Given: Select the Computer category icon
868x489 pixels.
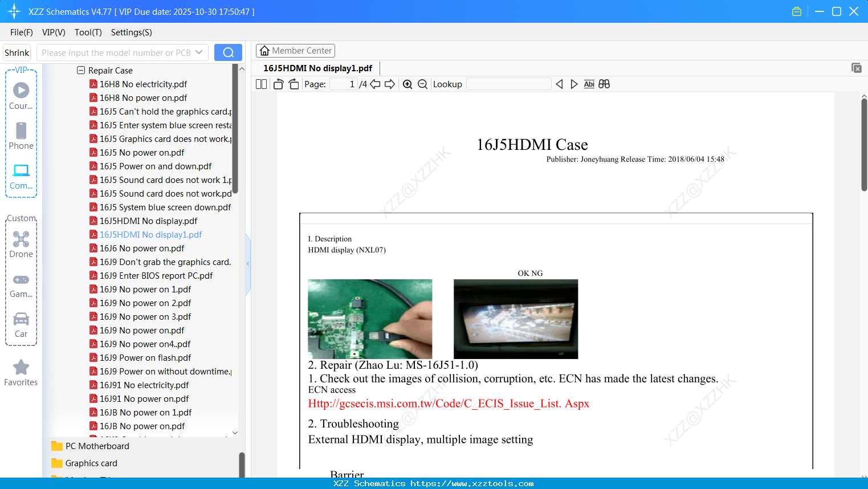Looking at the screenshot, I should [x=21, y=176].
